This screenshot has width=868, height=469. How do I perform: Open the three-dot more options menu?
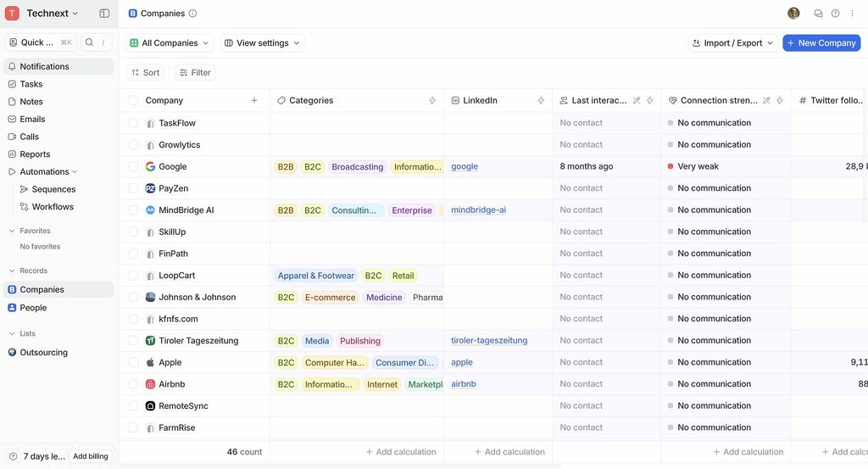point(852,14)
